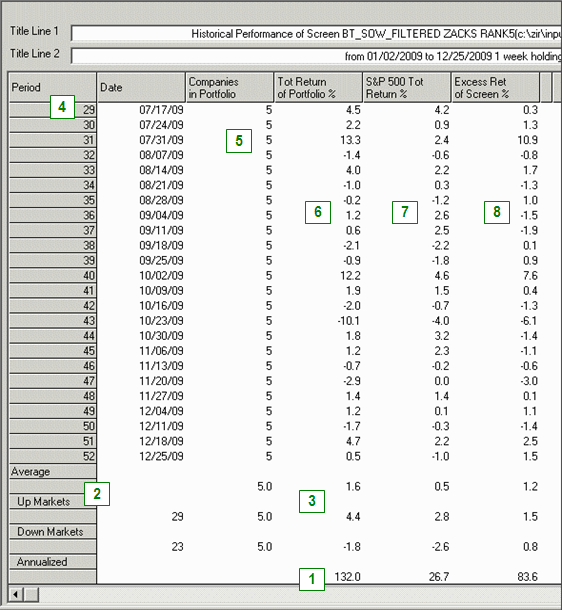Click the date cell 07/17/09
Screen dimensions: 562x610
[161, 110]
